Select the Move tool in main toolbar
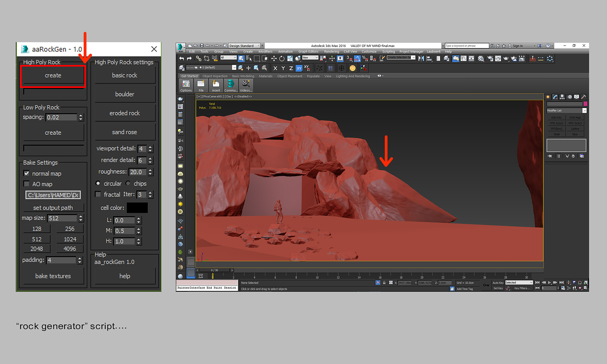The image size is (607, 364). [274, 59]
